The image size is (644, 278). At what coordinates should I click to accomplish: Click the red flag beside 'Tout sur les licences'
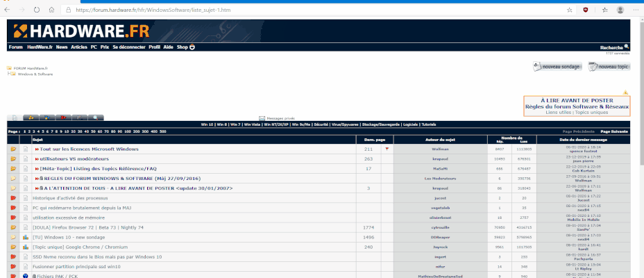pos(387,149)
